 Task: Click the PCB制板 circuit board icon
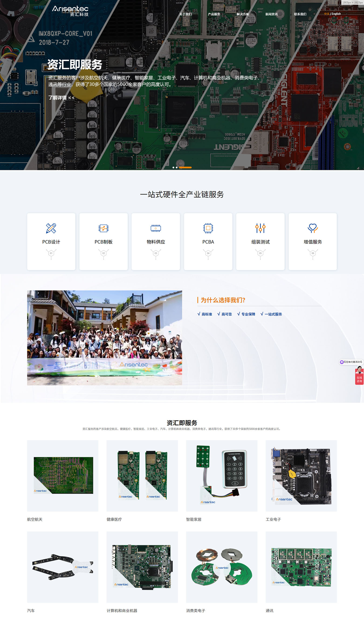103,228
